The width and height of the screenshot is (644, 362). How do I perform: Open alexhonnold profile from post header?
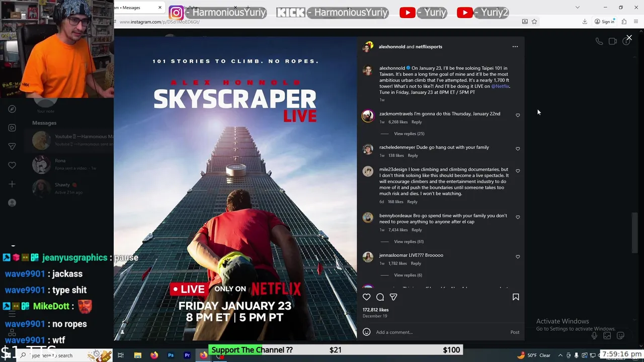point(391,47)
